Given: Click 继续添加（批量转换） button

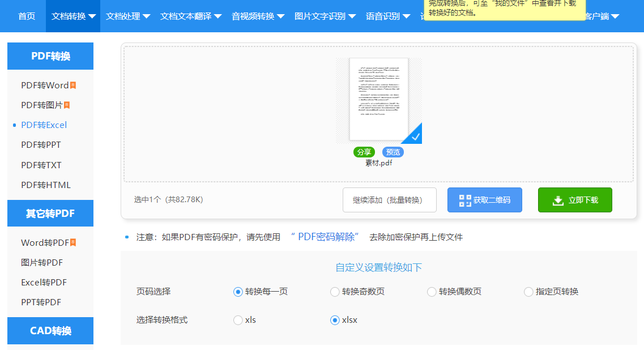Looking at the screenshot, I should tap(390, 199).
